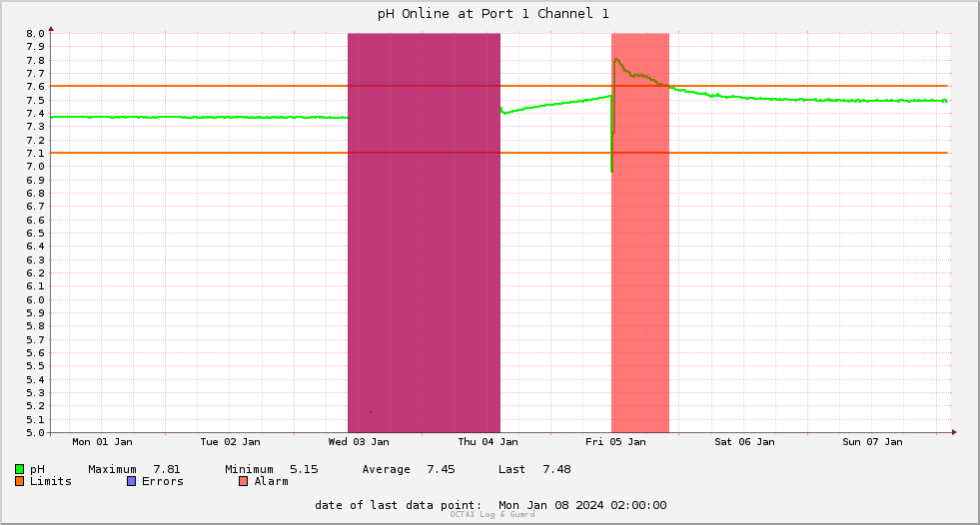The width and height of the screenshot is (980, 525).
Task: Select the chart title 'pH Online at Port 1 Channel 1'
Action: click(493, 14)
